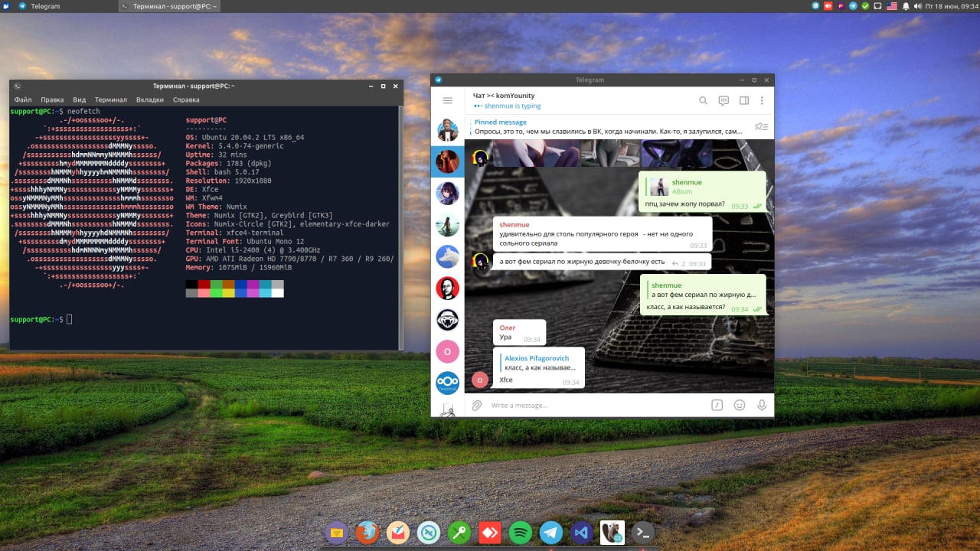
Task: Open network connection tray icon
Action: (x=877, y=6)
